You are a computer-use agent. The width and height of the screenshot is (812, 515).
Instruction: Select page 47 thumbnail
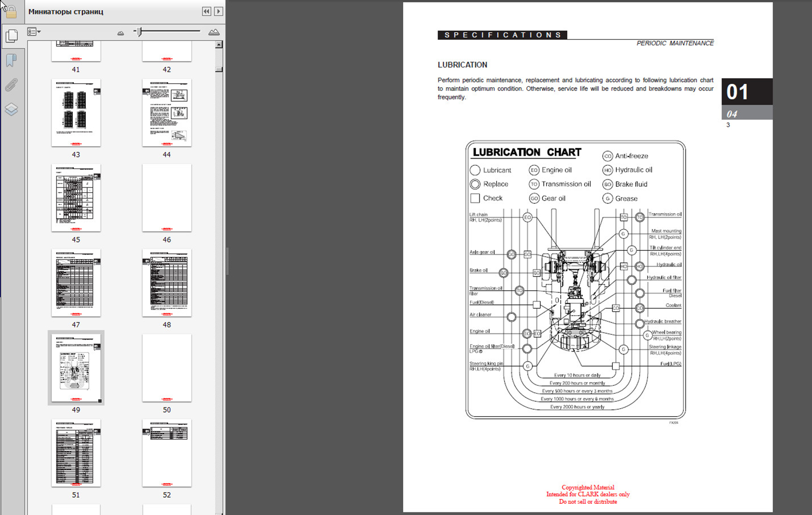(76, 283)
